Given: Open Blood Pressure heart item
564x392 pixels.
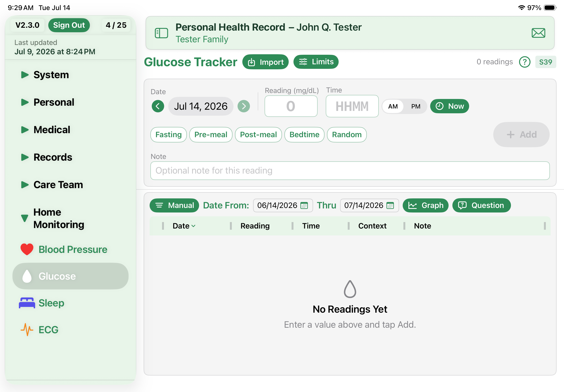Looking at the screenshot, I should (x=70, y=249).
